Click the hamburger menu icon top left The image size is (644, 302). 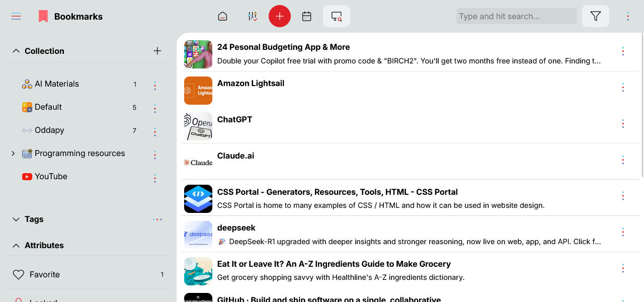[x=16, y=16]
